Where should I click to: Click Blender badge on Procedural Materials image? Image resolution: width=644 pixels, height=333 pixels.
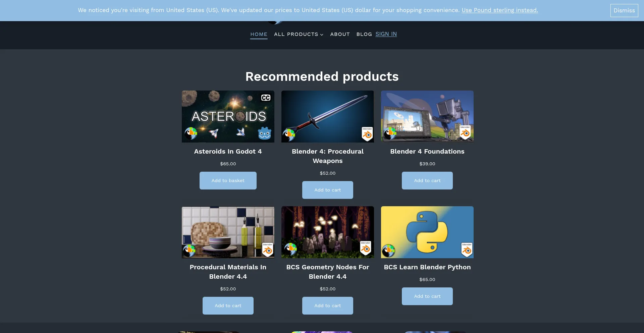(268, 249)
